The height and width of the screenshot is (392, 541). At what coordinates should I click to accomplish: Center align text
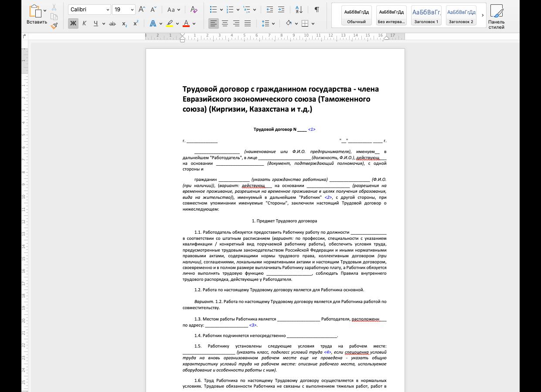225,24
